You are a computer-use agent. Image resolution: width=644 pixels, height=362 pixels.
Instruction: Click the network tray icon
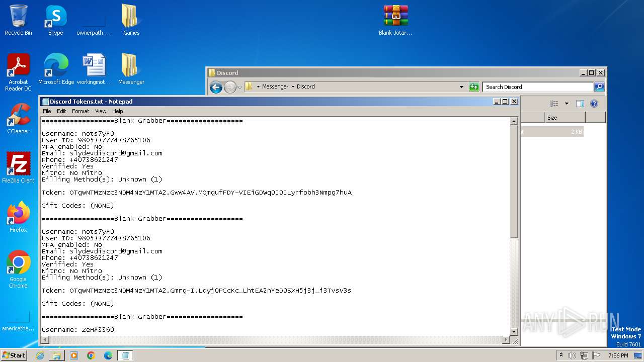tap(584, 355)
